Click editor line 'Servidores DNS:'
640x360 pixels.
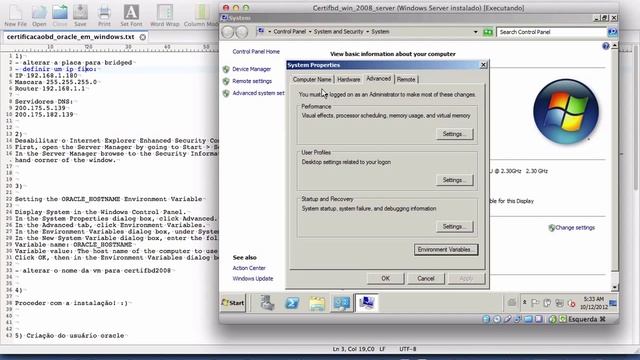(44, 102)
